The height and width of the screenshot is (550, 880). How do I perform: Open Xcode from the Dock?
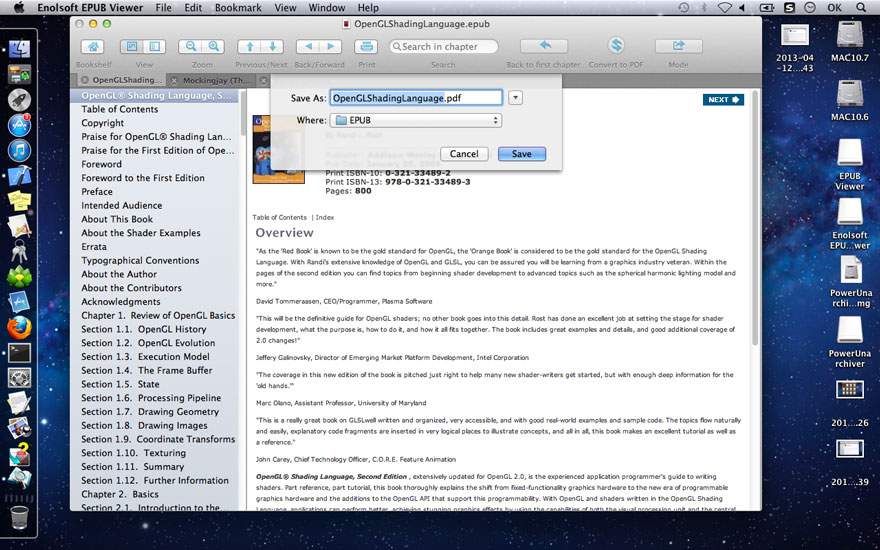[x=19, y=176]
